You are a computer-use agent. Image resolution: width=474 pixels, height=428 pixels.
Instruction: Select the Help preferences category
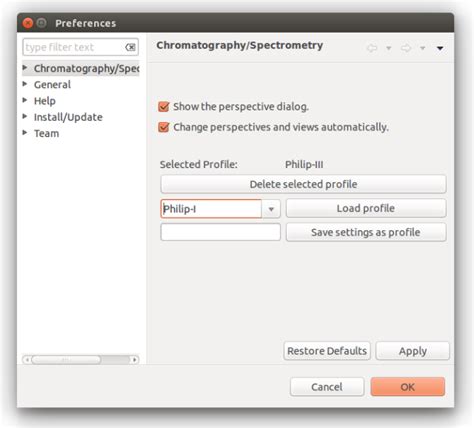tap(45, 101)
